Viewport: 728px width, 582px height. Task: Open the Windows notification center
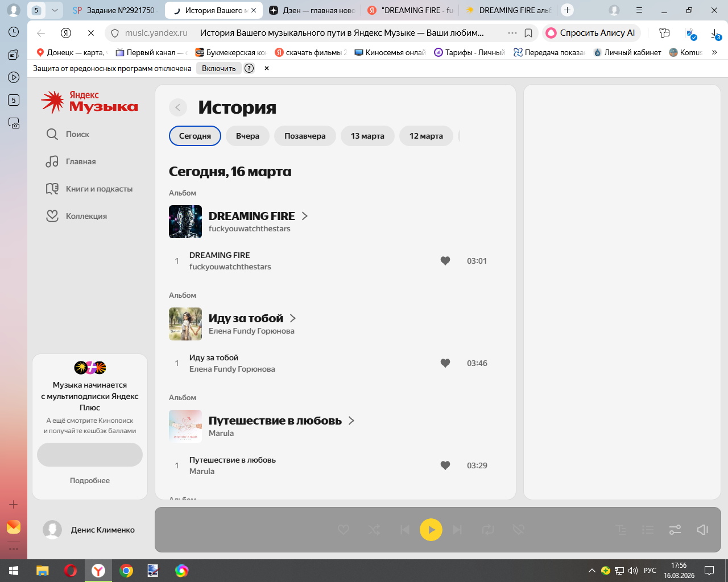[709, 571]
